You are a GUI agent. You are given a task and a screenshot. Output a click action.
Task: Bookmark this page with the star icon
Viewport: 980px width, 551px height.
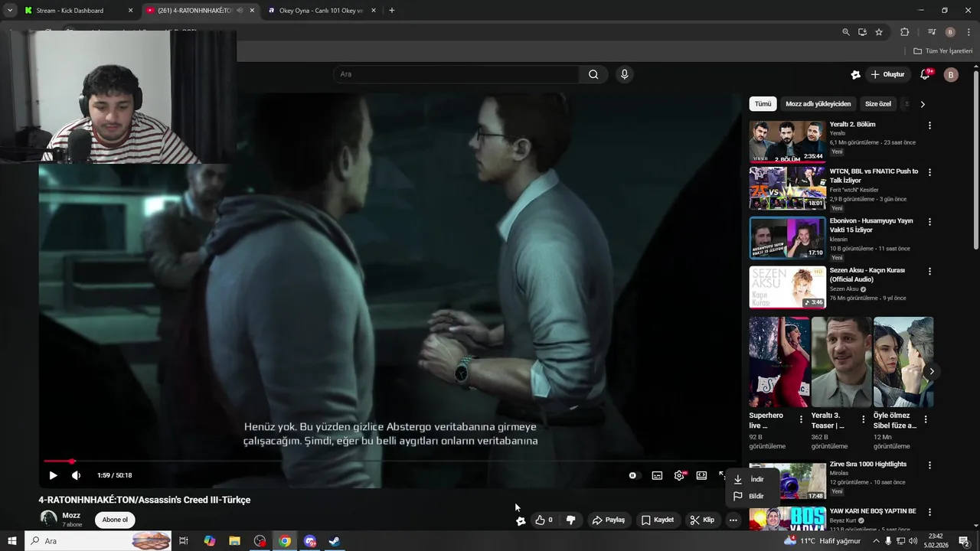coord(879,32)
